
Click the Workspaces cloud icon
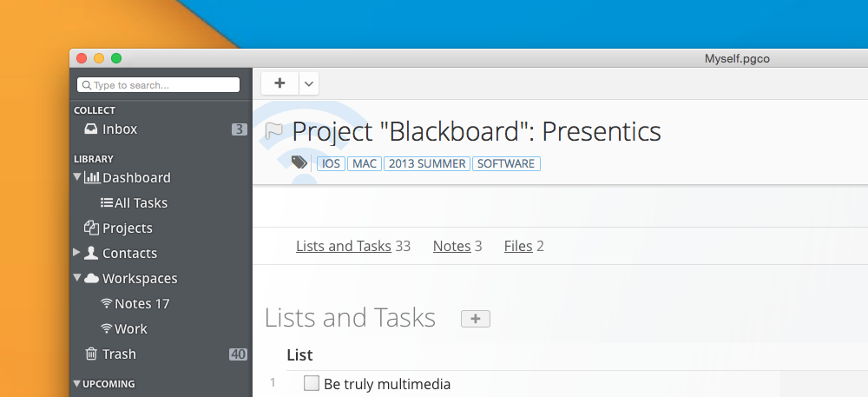click(91, 279)
